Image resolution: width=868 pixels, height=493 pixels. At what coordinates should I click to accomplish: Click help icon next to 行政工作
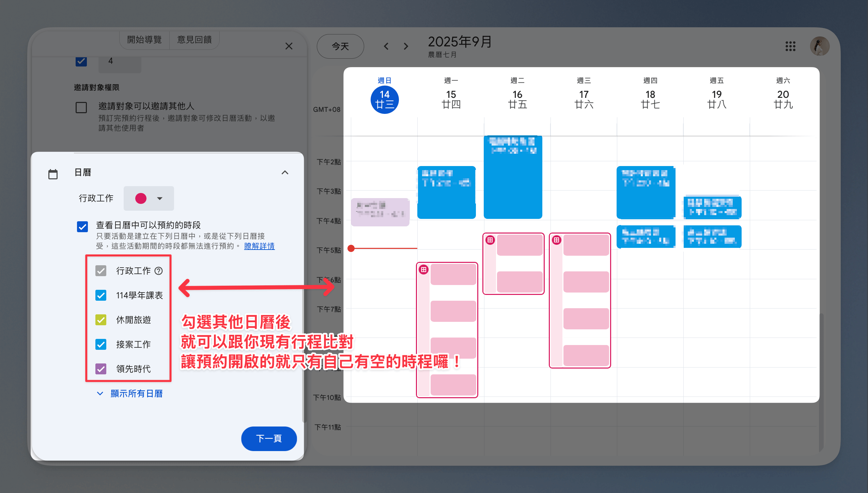click(x=159, y=271)
